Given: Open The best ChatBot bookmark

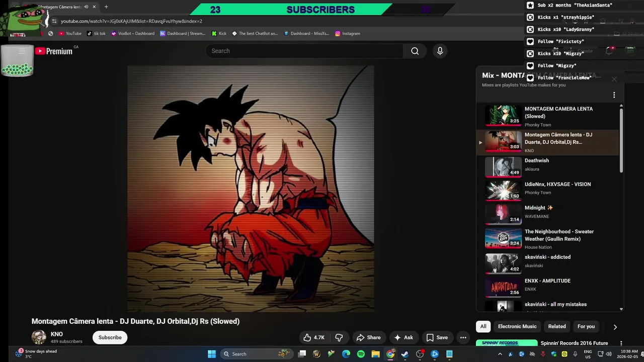Looking at the screenshot, I should click(x=255, y=33).
